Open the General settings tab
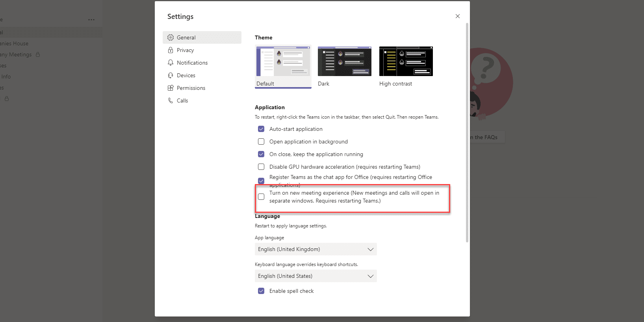 point(202,37)
